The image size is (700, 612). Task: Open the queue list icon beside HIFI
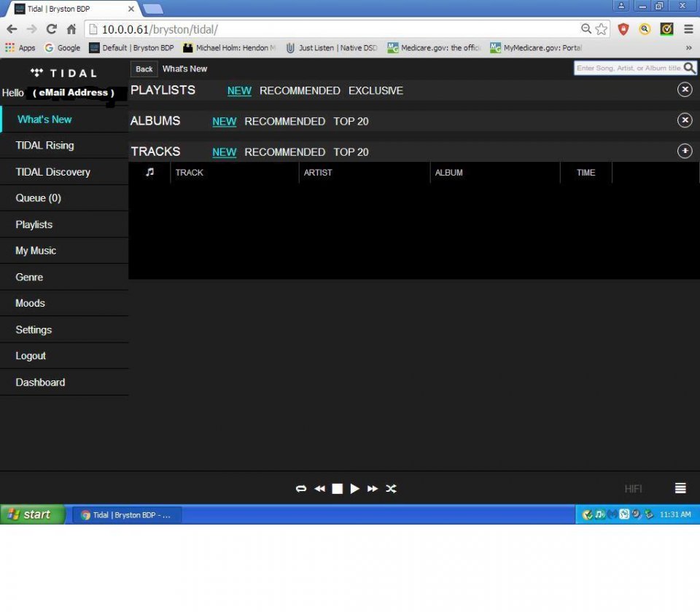(x=680, y=488)
